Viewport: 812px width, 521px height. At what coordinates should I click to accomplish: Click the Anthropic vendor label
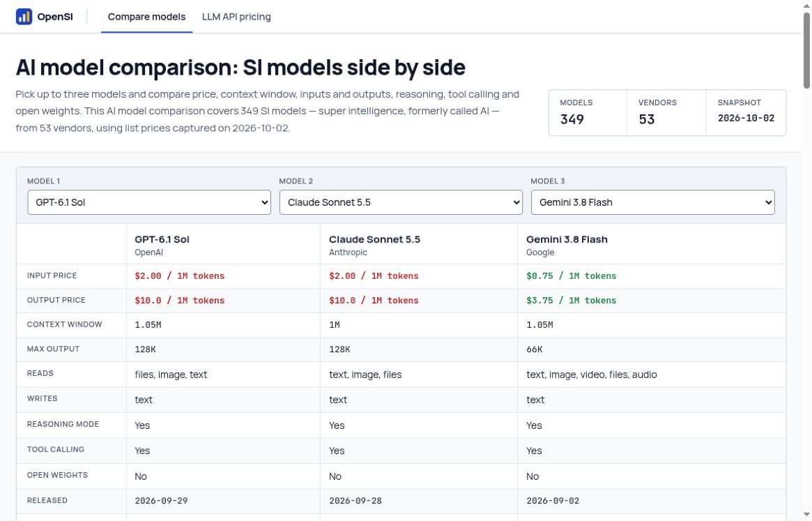pyautogui.click(x=348, y=252)
